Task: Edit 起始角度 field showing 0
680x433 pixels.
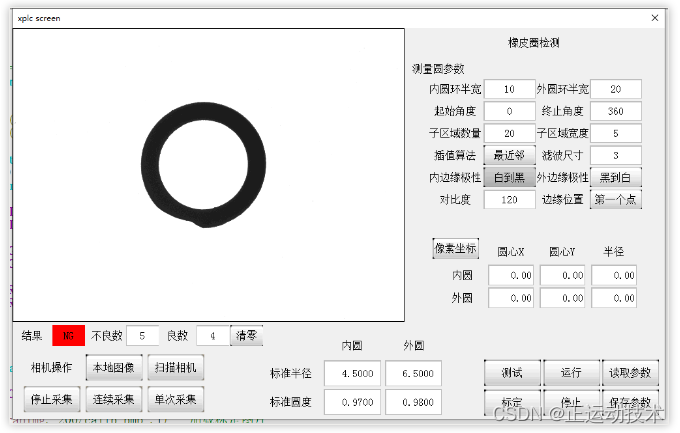Action: coord(509,111)
